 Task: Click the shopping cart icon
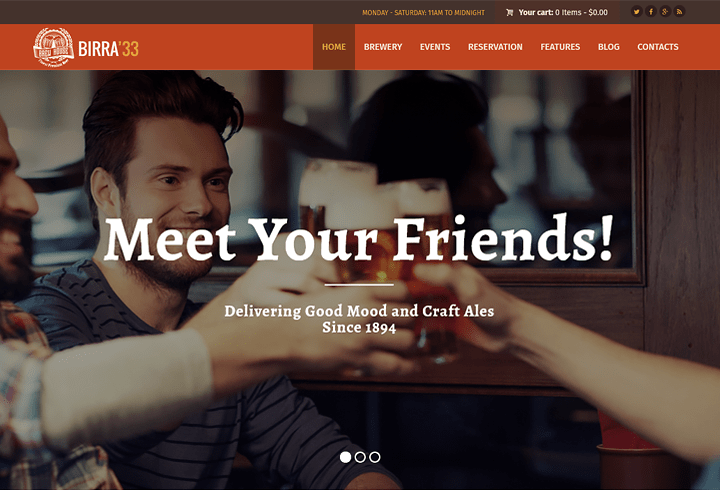click(509, 12)
